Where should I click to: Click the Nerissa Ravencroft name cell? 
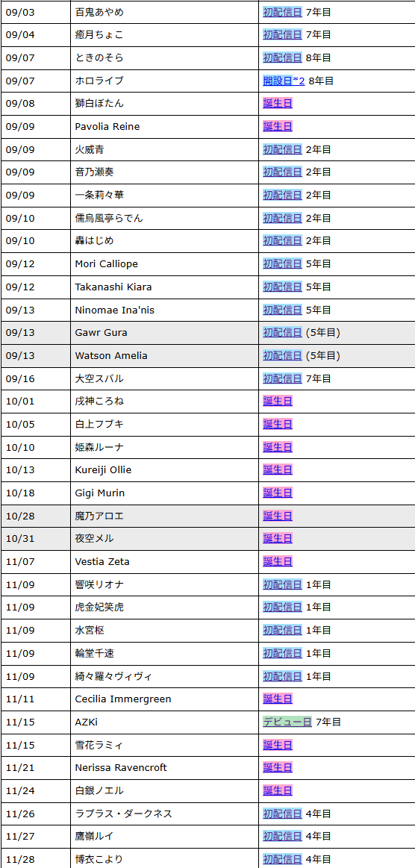[164, 768]
